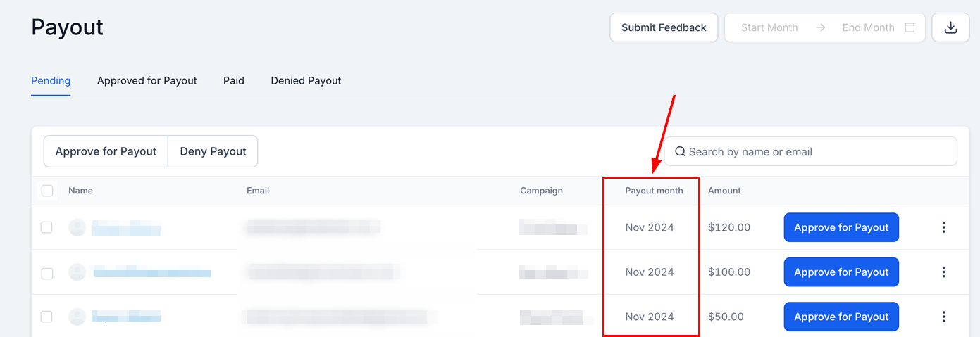Click the bulk Deny Payout button
Viewport: 980px width, 337px height.
[x=213, y=151]
